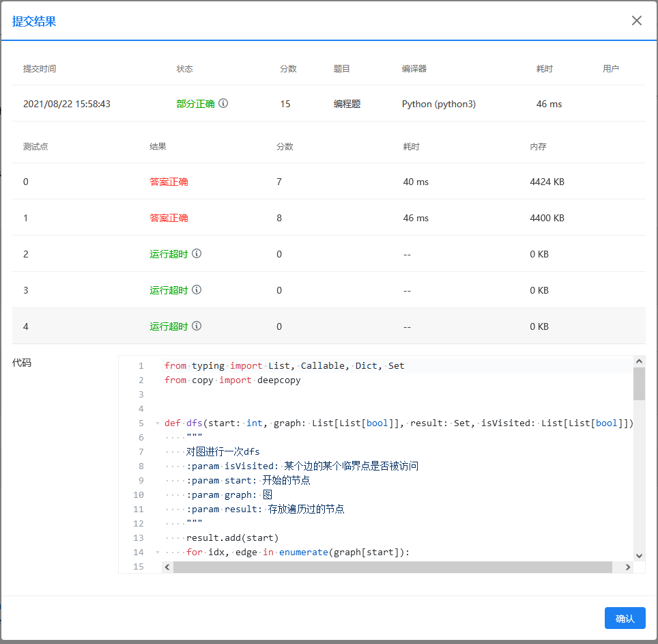Click memory value 4424 KB

tap(547, 182)
